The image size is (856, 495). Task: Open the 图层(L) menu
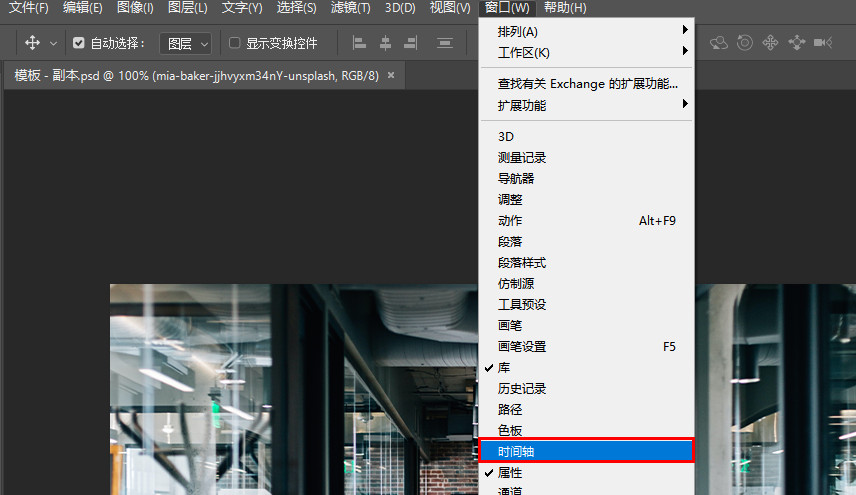pyautogui.click(x=187, y=8)
